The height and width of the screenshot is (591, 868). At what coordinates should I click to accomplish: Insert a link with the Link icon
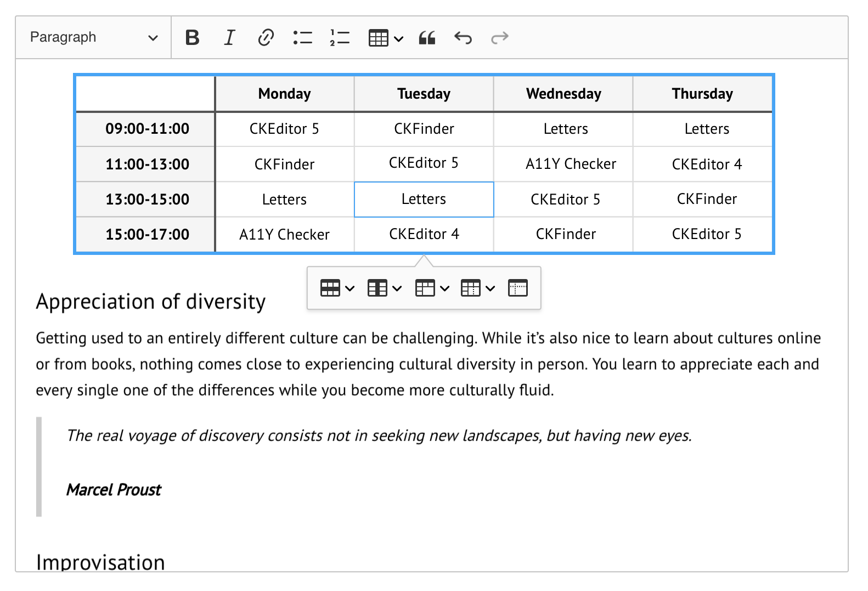click(266, 37)
